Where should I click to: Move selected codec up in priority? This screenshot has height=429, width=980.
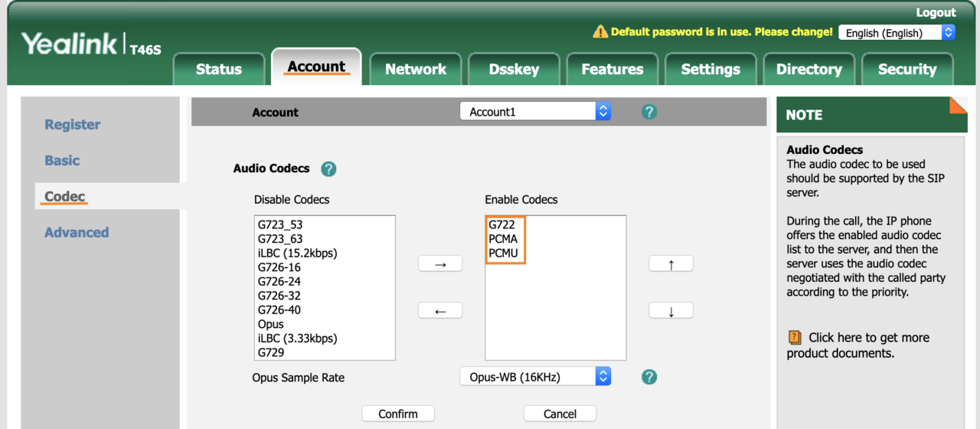coord(671,264)
